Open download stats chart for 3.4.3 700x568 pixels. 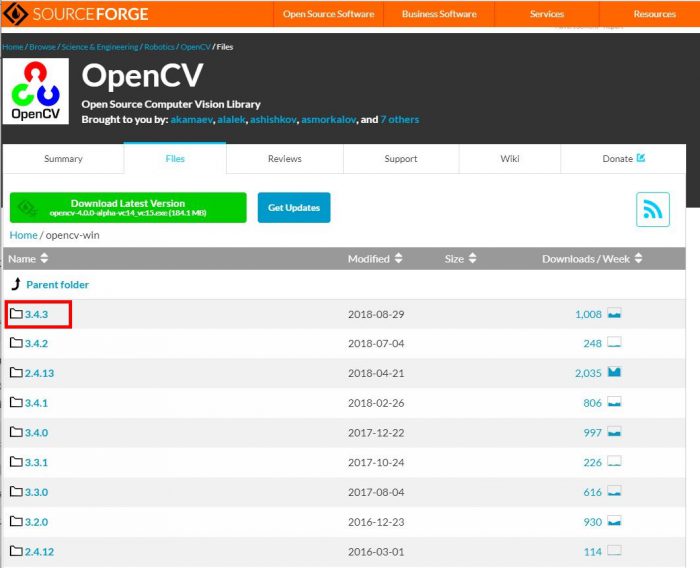[614, 313]
